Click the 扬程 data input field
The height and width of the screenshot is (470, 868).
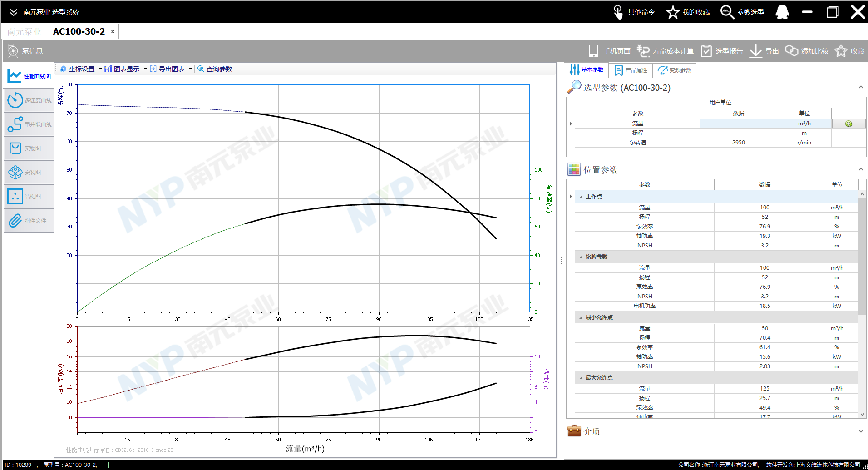(738, 133)
